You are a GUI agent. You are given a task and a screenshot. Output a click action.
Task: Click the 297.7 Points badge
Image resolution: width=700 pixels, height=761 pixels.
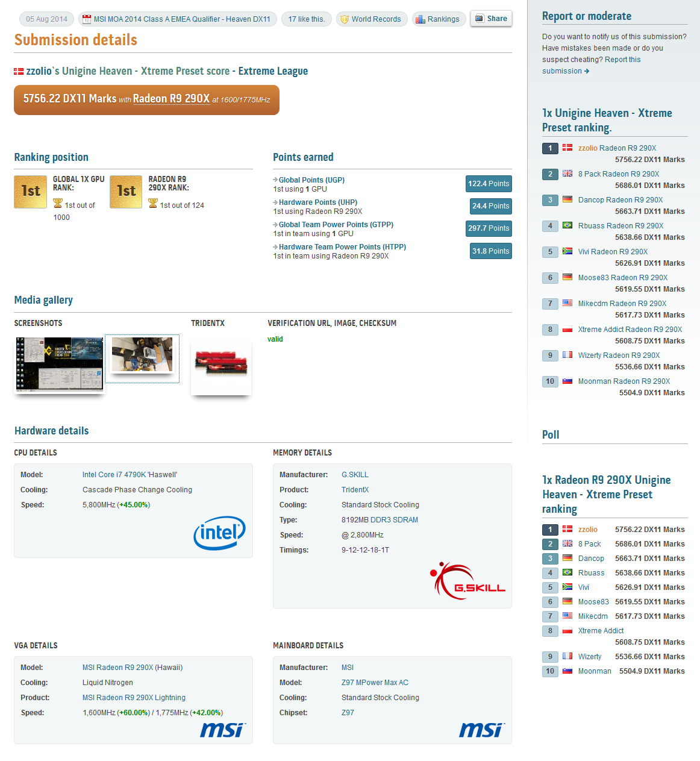(x=489, y=228)
